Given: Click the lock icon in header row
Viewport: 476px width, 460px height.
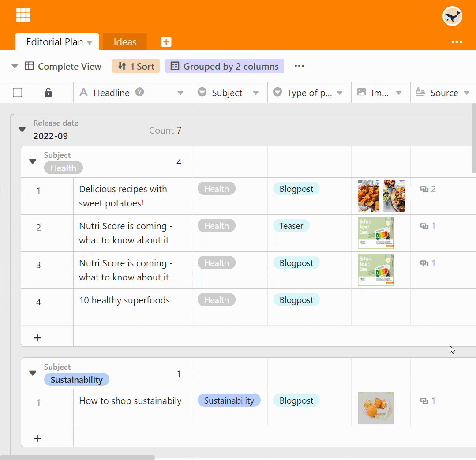Looking at the screenshot, I should (49, 93).
